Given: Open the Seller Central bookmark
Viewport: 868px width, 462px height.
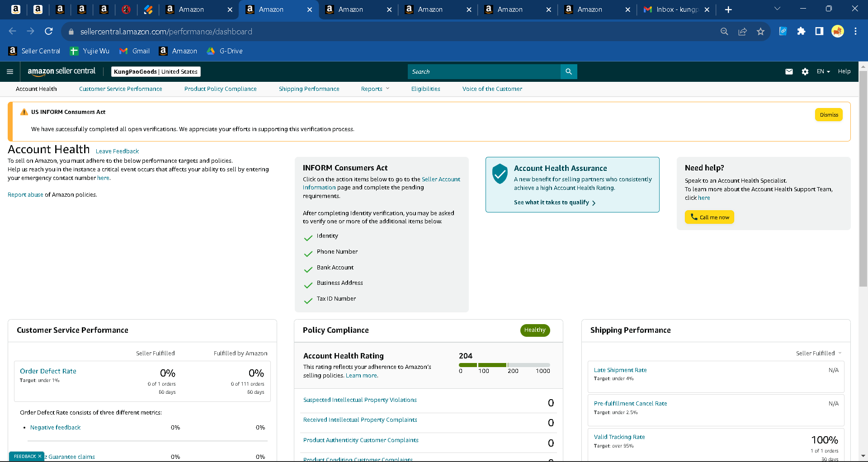Looking at the screenshot, I should 34,51.
